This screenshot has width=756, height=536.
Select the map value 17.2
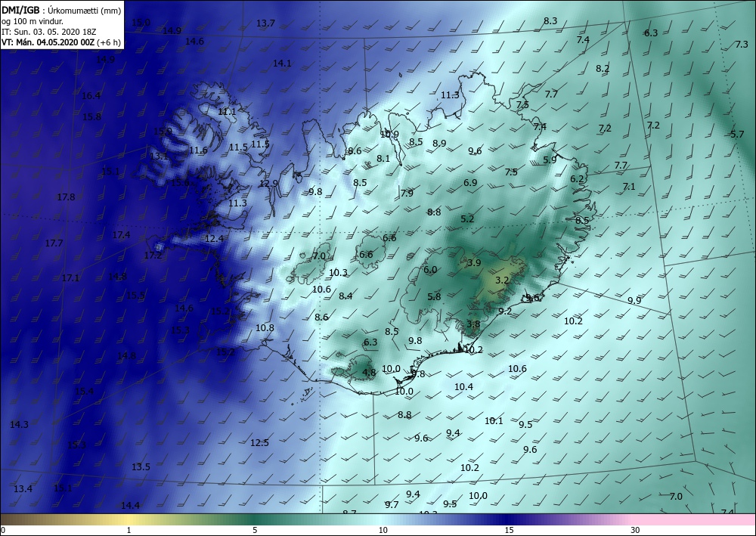[x=153, y=255]
